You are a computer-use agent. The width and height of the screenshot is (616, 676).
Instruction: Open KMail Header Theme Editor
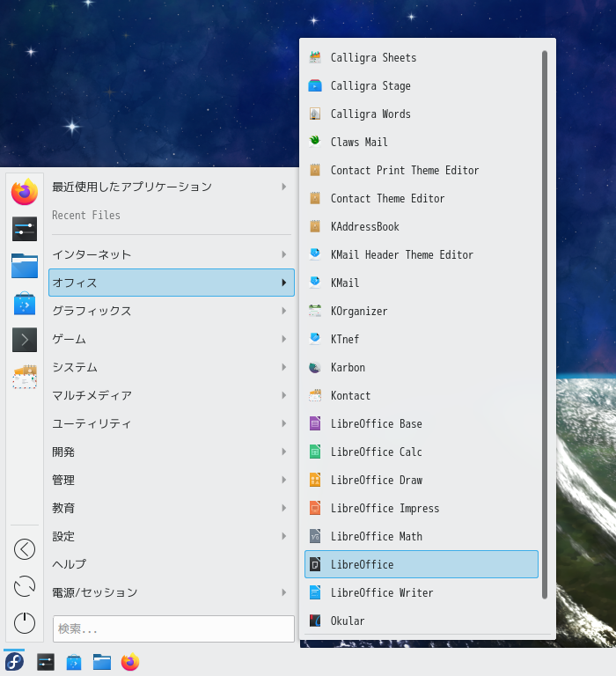[x=422, y=254]
